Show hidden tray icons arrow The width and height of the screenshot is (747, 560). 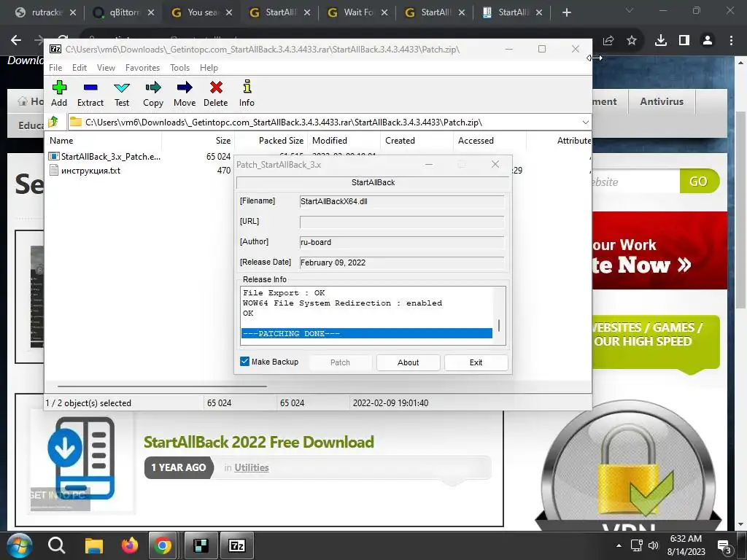(619, 545)
